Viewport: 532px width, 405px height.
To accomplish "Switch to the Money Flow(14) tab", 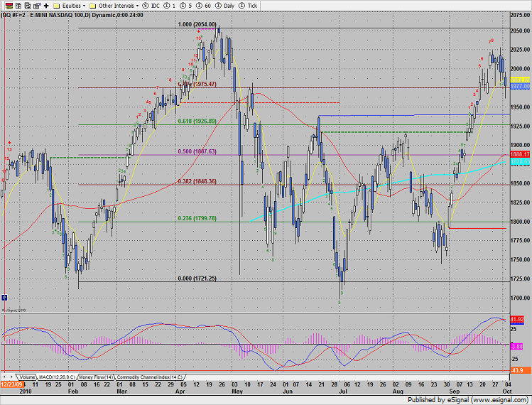I will tap(96, 377).
